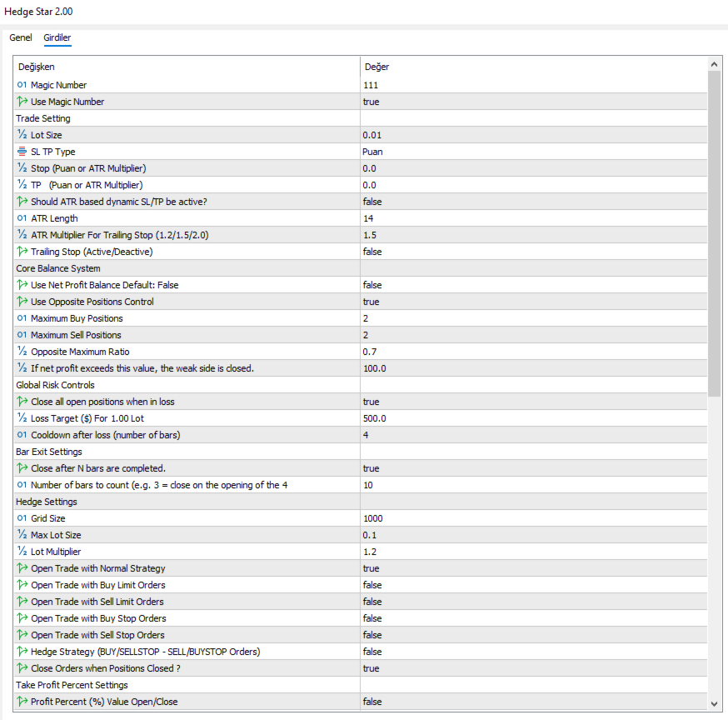This screenshot has height=720, width=728.
Task: Click the integer icon beside Grid Size
Action: point(22,518)
